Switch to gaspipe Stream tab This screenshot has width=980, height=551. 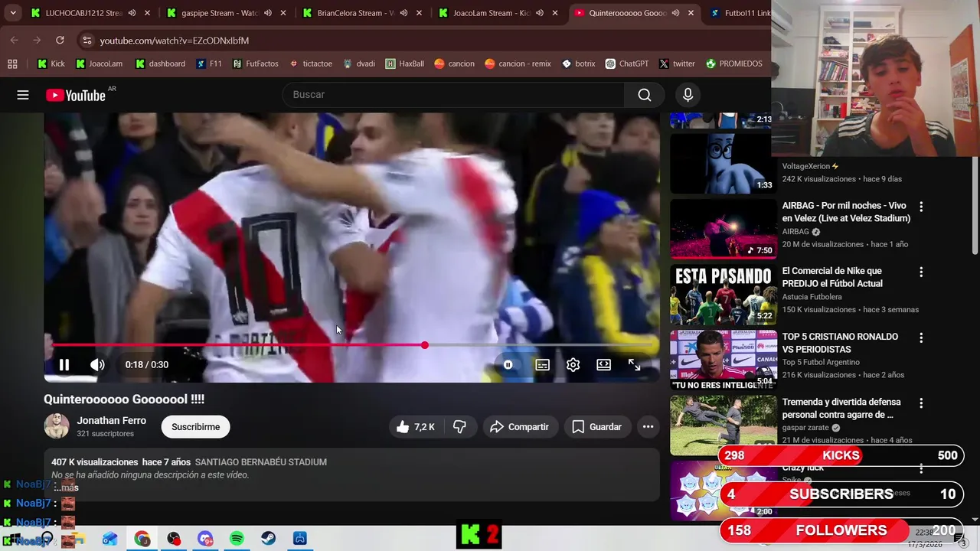coord(220,13)
